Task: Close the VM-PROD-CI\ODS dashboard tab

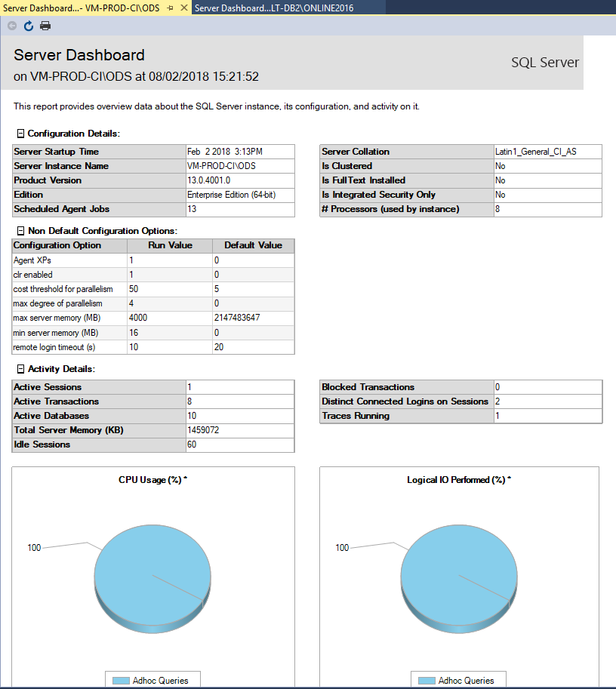Action: coord(184,8)
